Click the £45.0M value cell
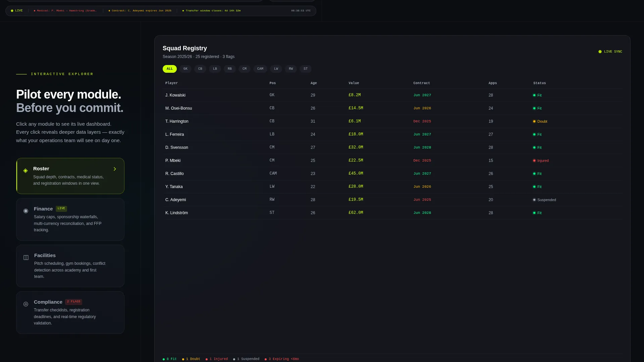This screenshot has height=362, width=644. [356, 174]
